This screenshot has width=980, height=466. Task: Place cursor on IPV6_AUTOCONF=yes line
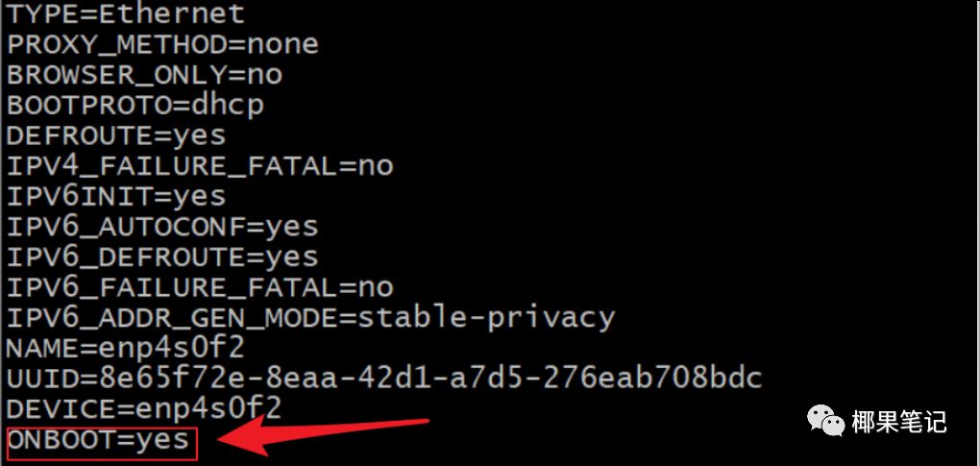tap(162, 227)
